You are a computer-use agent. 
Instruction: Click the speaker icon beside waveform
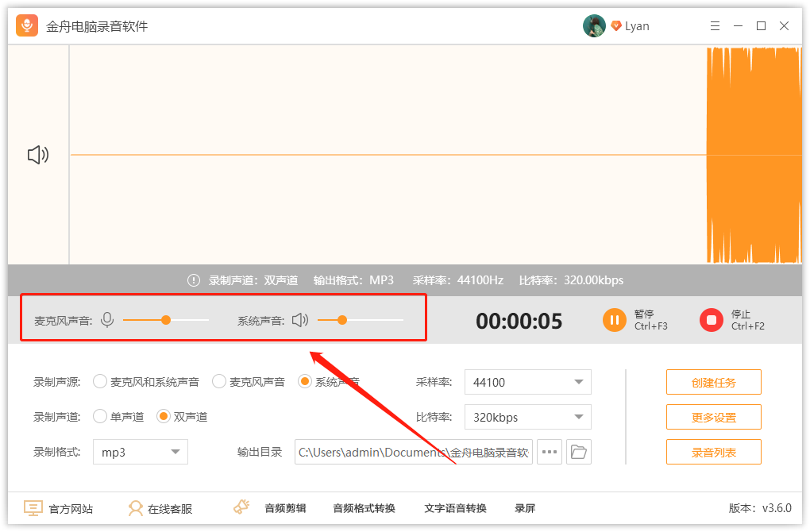tap(38, 154)
